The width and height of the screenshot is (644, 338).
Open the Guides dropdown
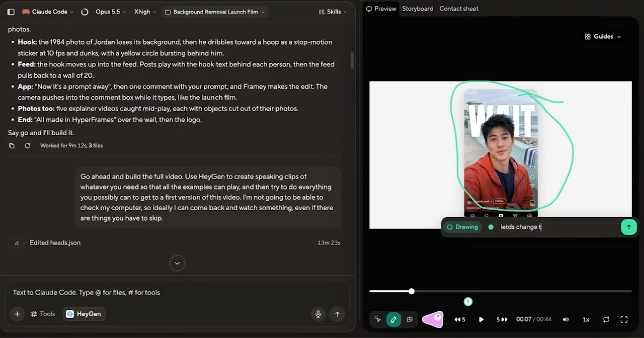pos(603,36)
